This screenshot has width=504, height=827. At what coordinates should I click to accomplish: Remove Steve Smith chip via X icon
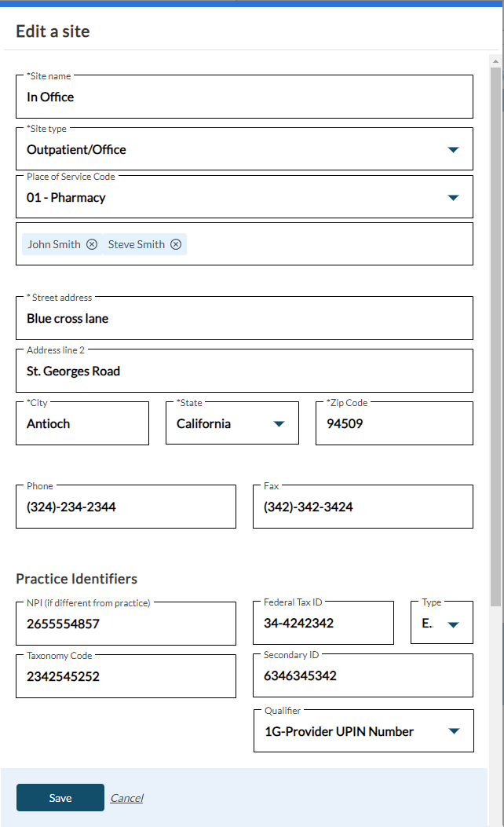coord(176,244)
